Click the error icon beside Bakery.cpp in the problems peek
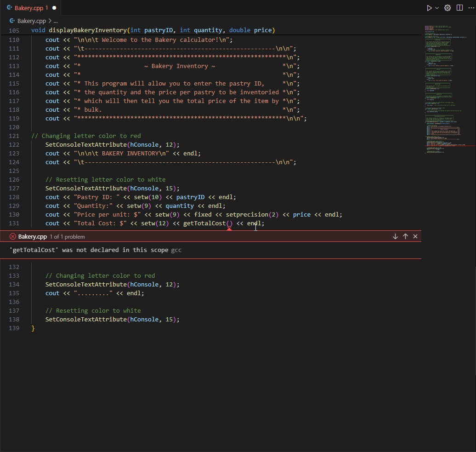The width and height of the screenshot is (476, 452). point(11,236)
